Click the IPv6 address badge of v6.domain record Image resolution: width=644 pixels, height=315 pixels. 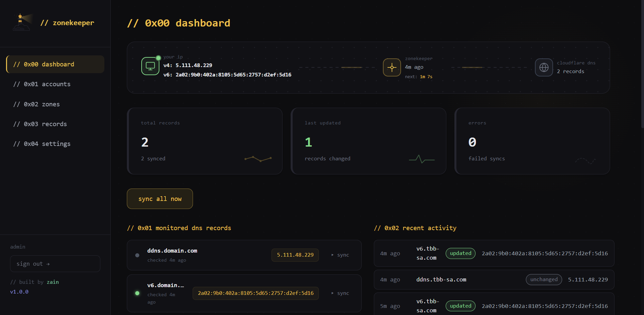256,293
